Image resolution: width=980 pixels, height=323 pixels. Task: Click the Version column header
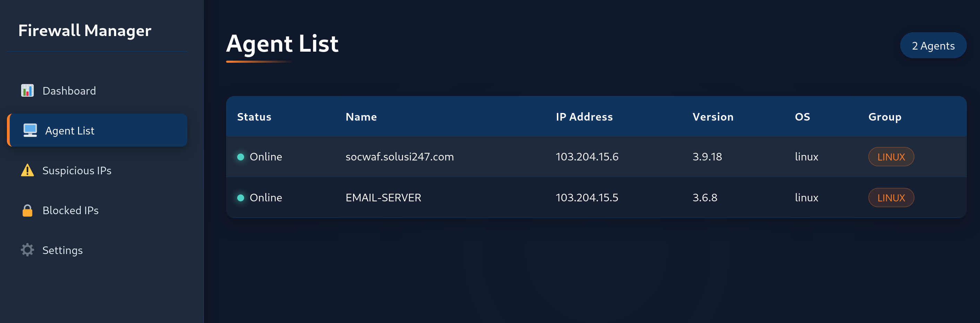pos(713,117)
